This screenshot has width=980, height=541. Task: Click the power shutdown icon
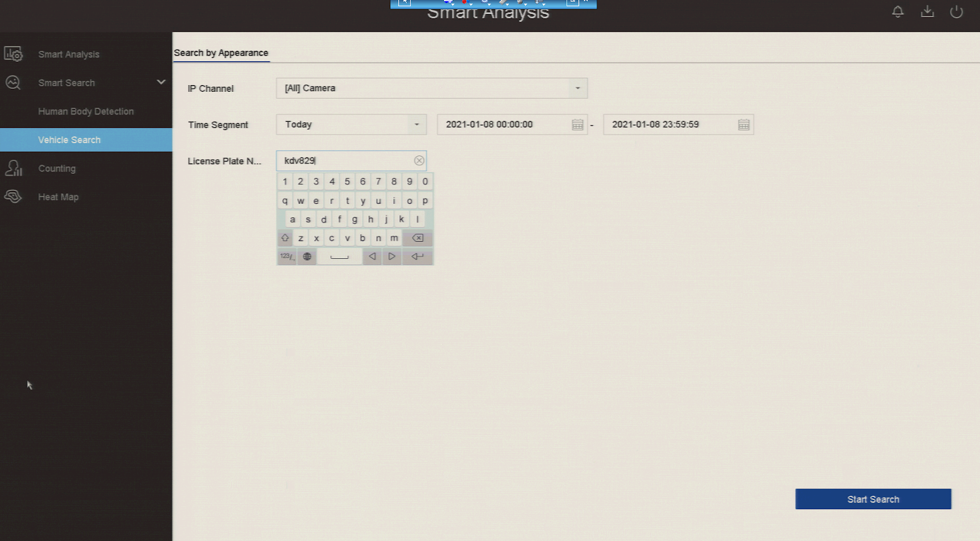[957, 12]
